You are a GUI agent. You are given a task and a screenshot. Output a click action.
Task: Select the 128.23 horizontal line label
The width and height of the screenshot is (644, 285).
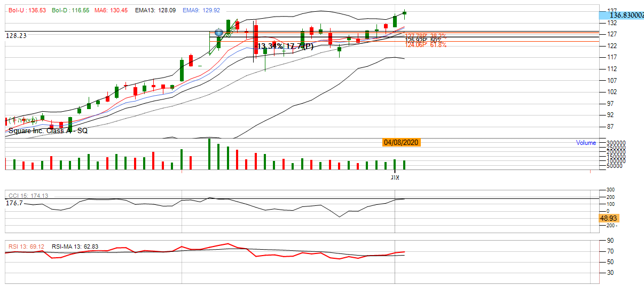click(x=16, y=35)
